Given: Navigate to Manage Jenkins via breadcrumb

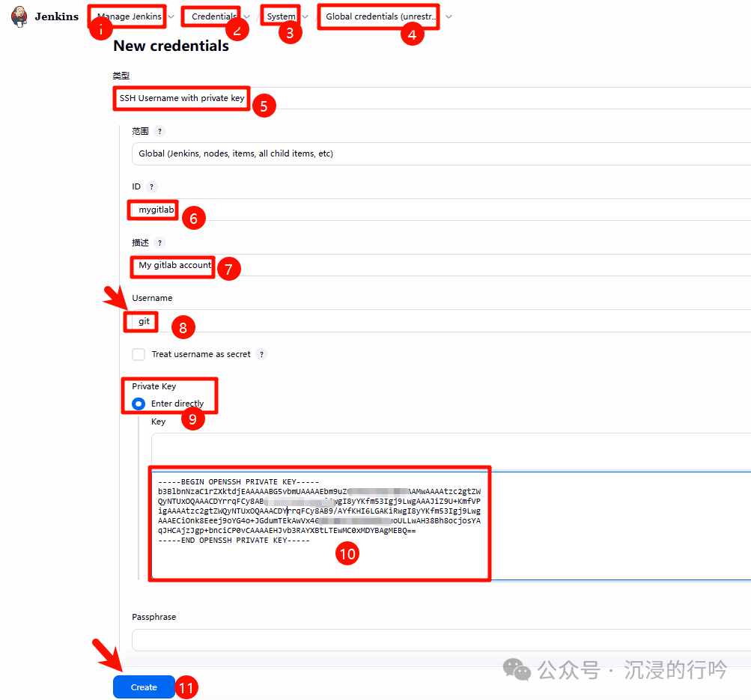Looking at the screenshot, I should tap(126, 15).
